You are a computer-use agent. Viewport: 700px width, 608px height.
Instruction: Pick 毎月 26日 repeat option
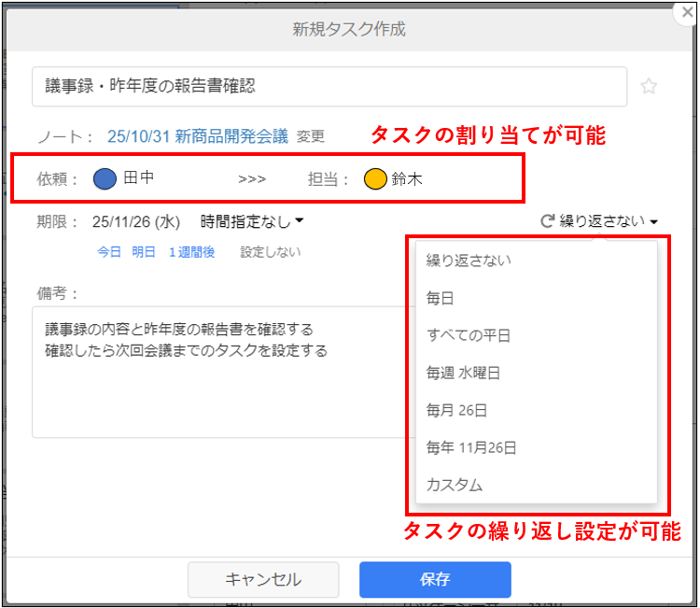point(456,410)
